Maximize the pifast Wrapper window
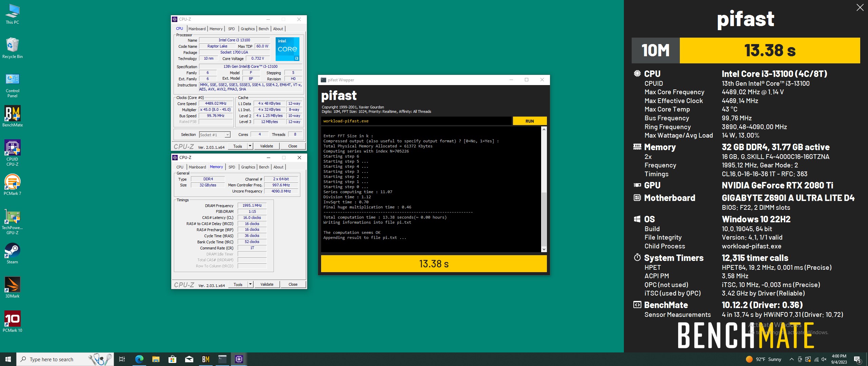The image size is (868, 366). [527, 80]
